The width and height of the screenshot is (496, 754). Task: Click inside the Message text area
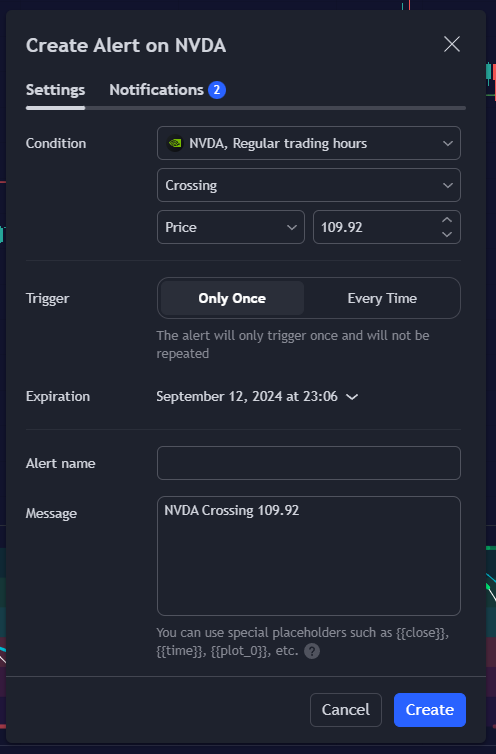[x=308, y=556]
